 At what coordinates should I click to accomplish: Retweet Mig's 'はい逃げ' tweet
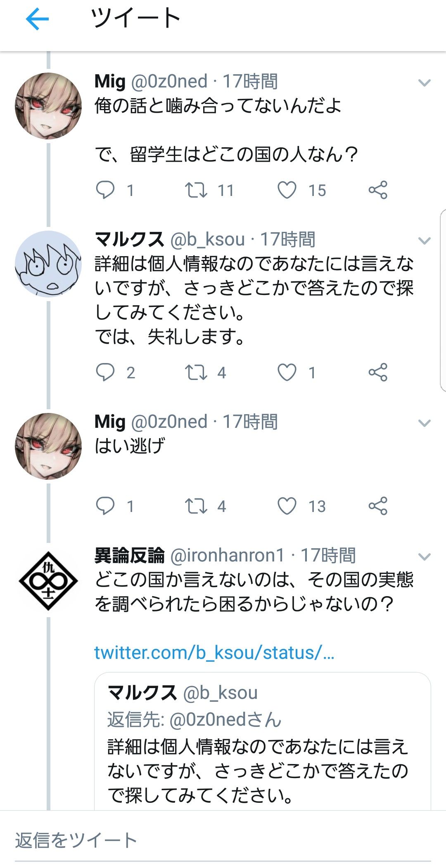tap(196, 506)
